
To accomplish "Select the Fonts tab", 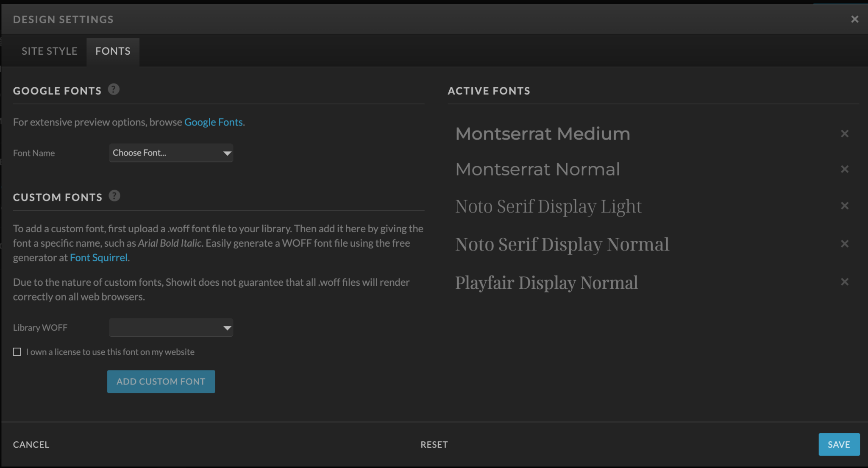I will click(x=113, y=51).
